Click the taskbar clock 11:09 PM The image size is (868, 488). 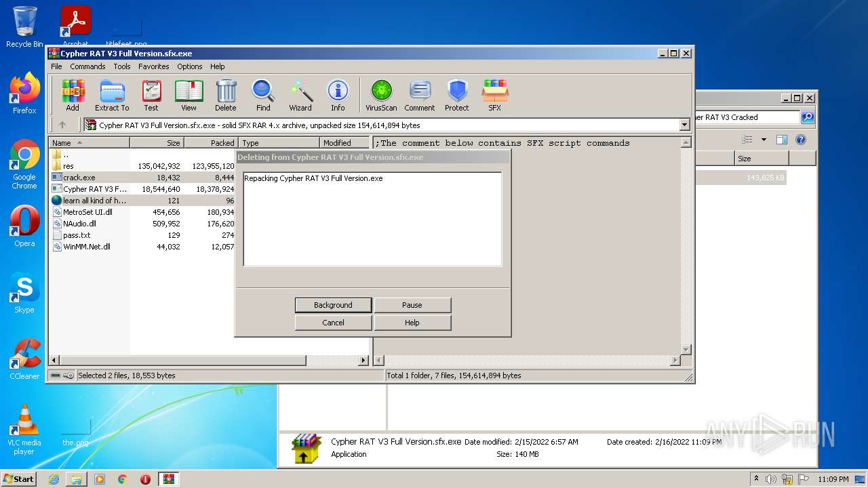pyautogui.click(x=833, y=479)
